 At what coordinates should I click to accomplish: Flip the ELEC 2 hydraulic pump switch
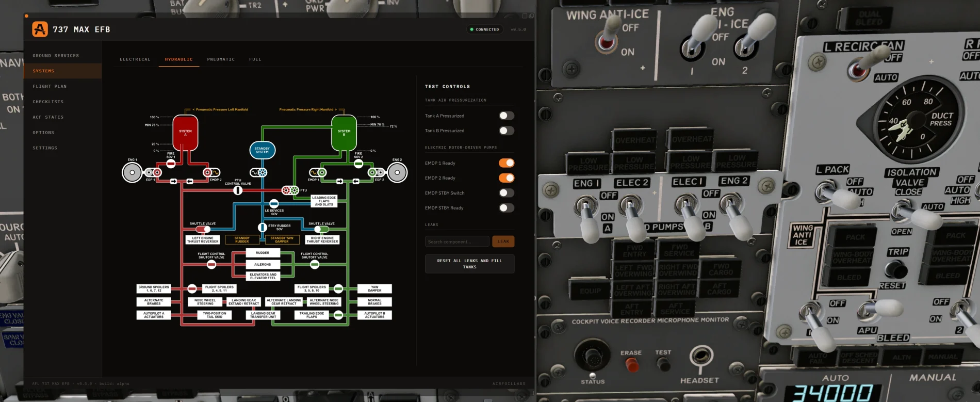(632, 218)
